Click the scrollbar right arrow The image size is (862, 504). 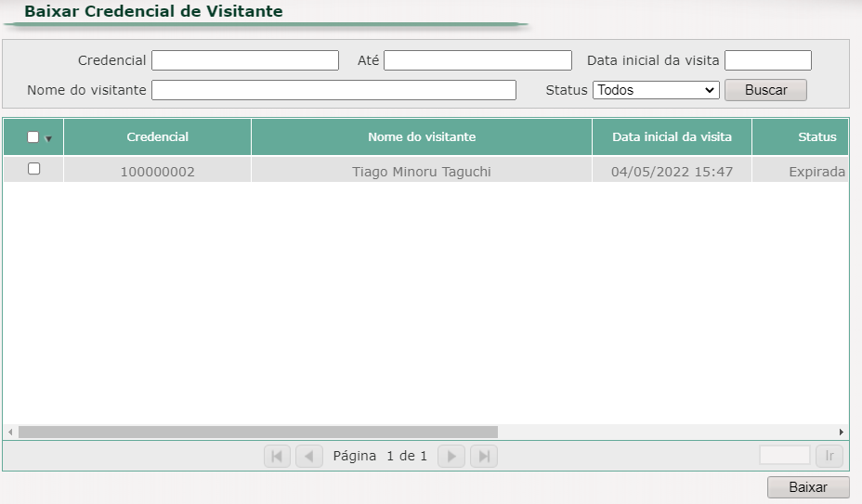click(842, 432)
